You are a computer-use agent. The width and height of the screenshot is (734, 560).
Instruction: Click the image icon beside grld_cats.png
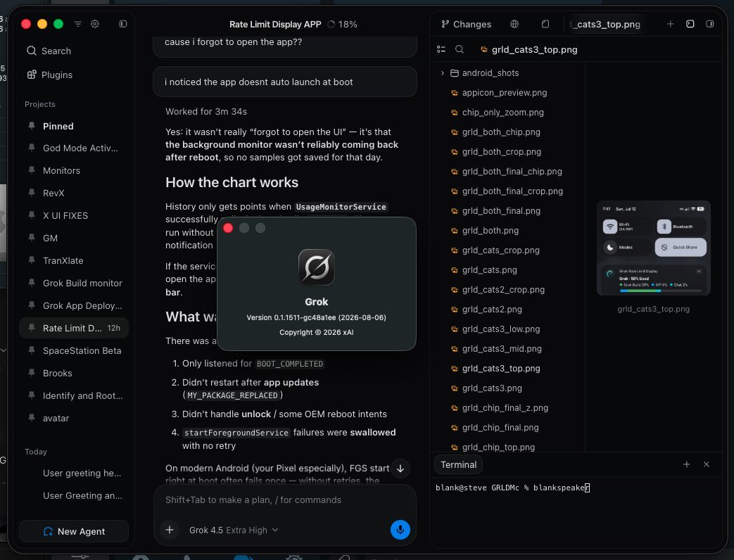(x=454, y=270)
